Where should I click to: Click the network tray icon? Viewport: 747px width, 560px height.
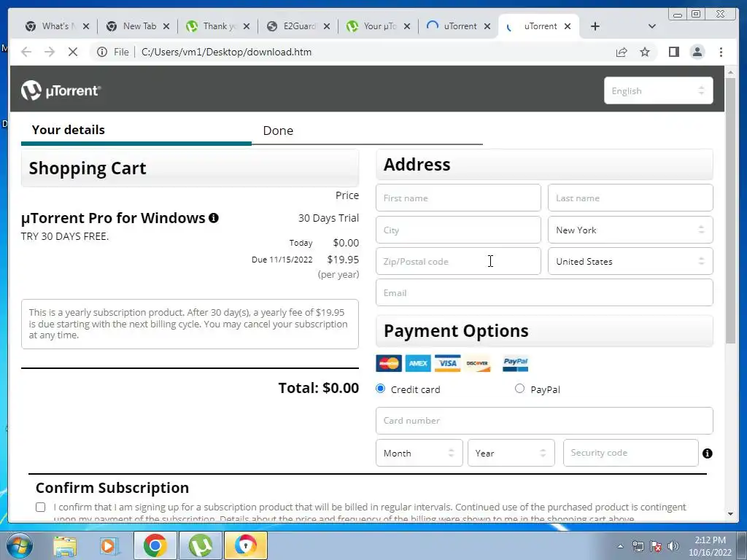click(638, 546)
